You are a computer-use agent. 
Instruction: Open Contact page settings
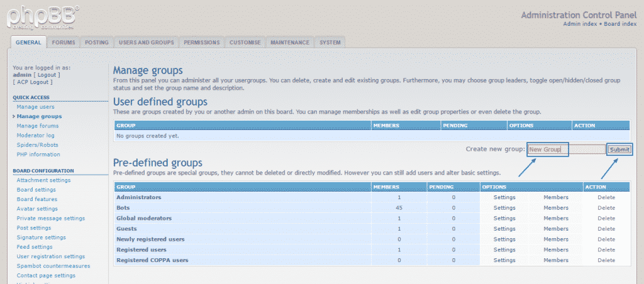pos(46,275)
